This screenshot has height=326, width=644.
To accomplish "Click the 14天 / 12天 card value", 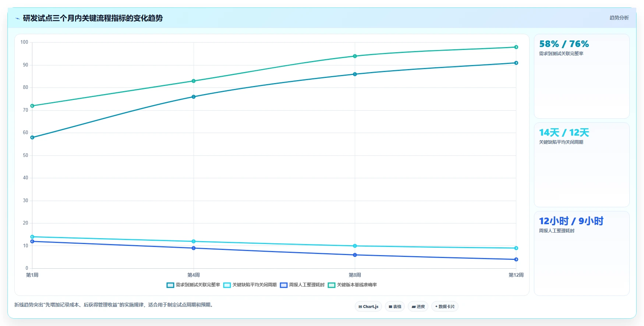I will 564,133.
